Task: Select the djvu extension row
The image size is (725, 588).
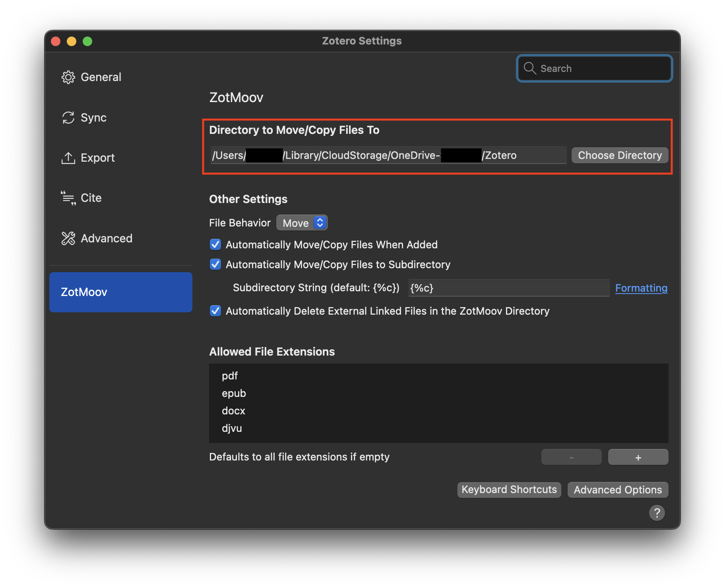Action: coord(438,428)
